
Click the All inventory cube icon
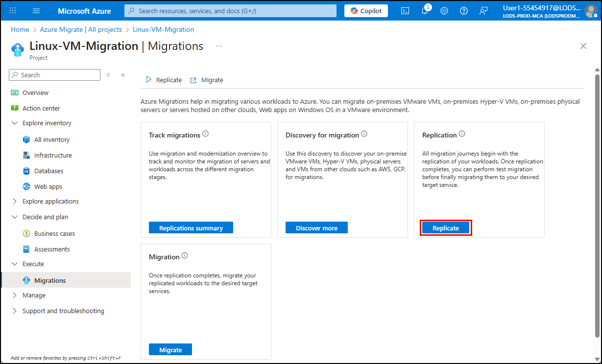(26, 139)
